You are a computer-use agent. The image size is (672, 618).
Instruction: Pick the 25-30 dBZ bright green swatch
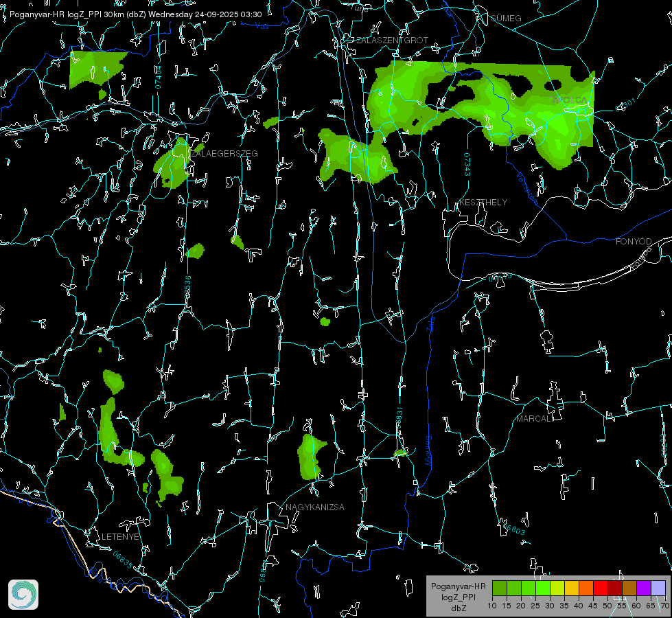tap(543, 588)
